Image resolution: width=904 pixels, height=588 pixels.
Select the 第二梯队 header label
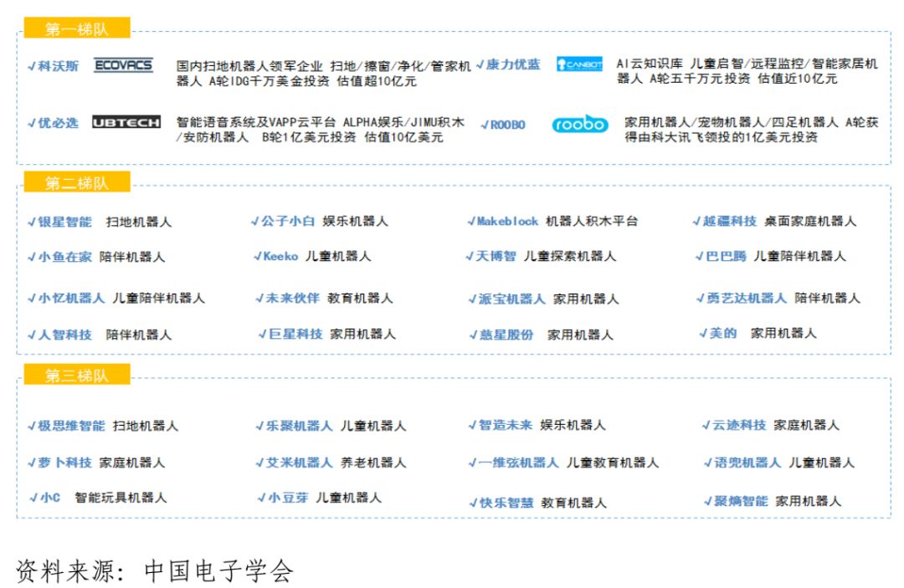pos(77,182)
